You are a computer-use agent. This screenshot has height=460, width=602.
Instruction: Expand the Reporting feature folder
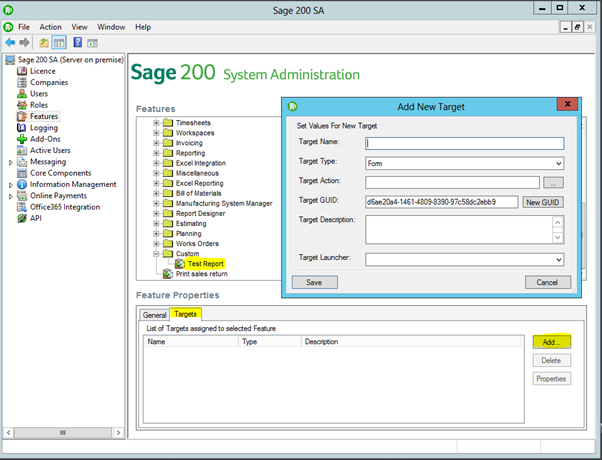156,153
